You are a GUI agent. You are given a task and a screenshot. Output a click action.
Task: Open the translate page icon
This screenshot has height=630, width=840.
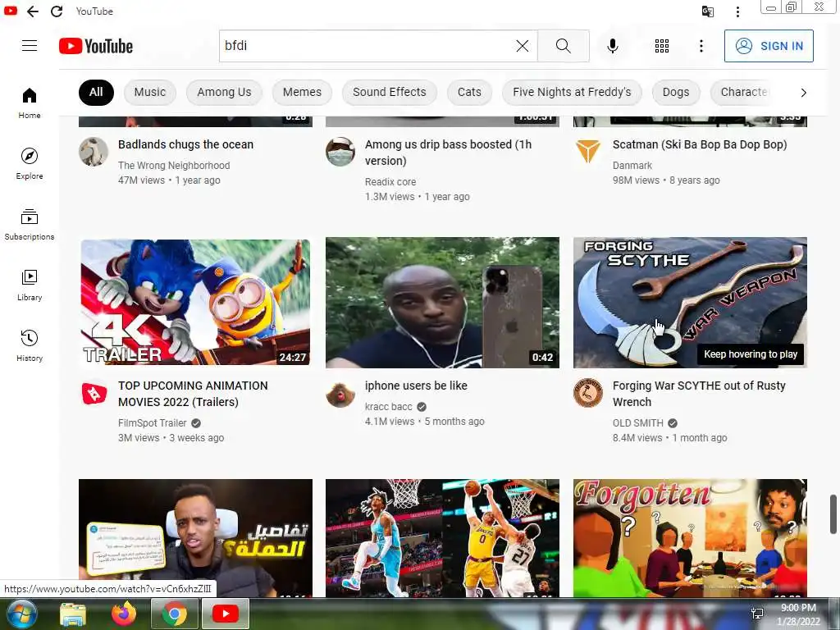tap(708, 11)
